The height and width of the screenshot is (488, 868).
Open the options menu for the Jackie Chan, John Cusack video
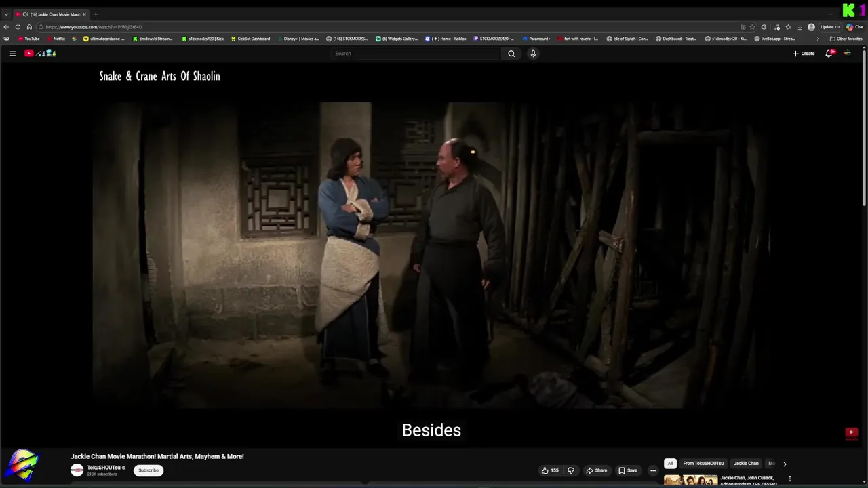[x=789, y=479]
